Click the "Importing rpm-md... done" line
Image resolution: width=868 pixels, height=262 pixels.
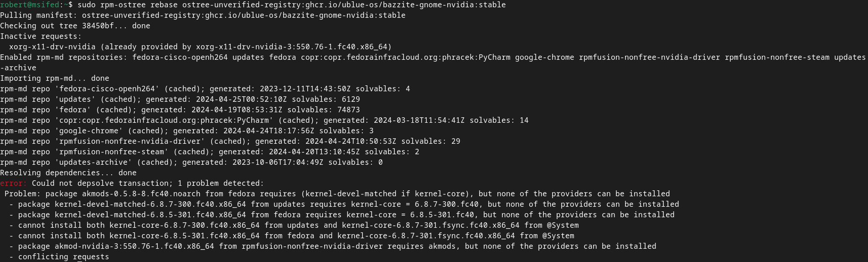pyautogui.click(x=55, y=79)
